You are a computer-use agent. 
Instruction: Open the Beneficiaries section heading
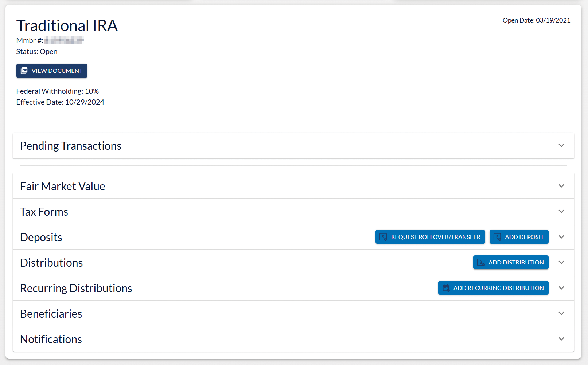click(x=51, y=314)
